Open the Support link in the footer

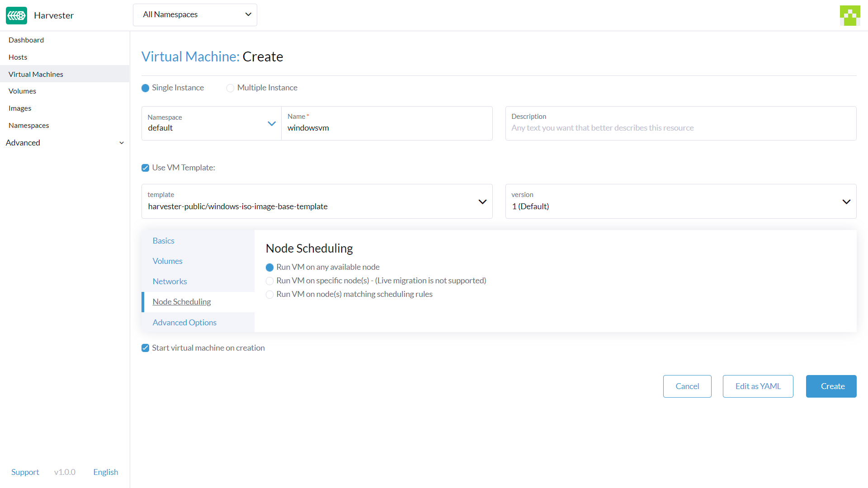pos(25,472)
